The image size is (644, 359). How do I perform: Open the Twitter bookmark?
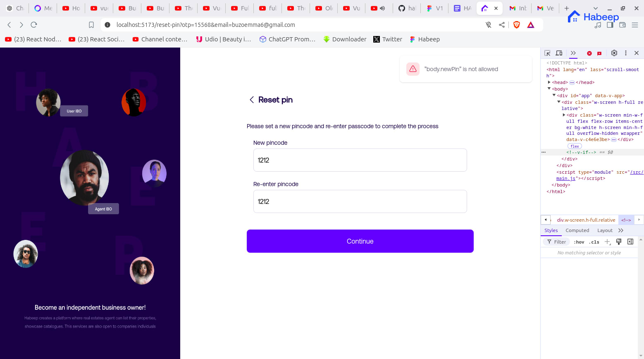pos(388,39)
